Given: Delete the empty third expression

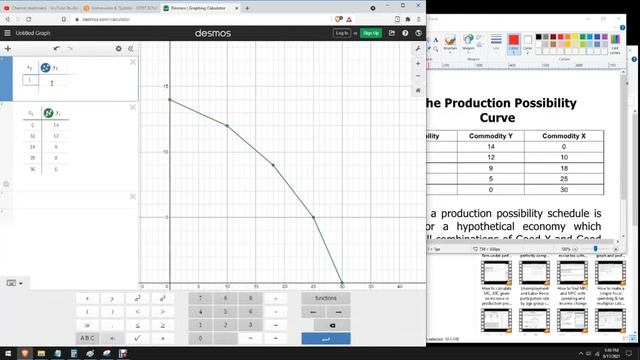Looking at the screenshot, I should point(133,197).
